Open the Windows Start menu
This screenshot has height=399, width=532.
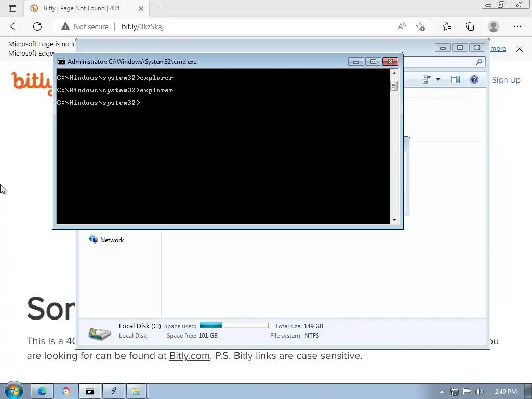pyautogui.click(x=14, y=391)
